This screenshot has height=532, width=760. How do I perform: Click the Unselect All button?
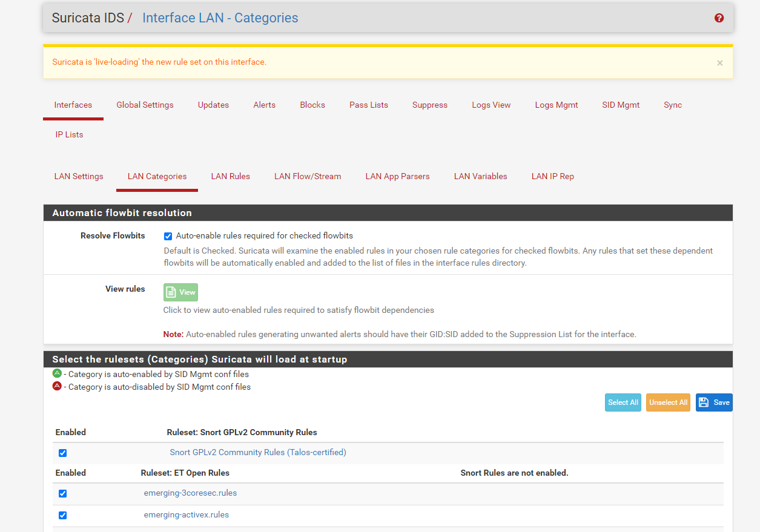pos(668,402)
